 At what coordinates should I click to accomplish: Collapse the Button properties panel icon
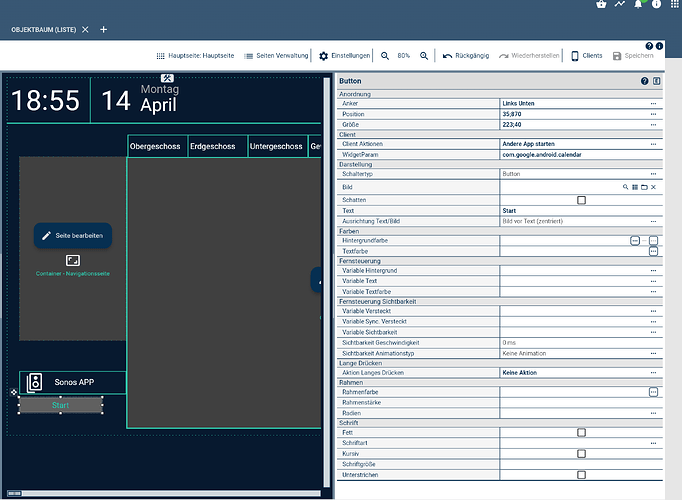tap(657, 81)
